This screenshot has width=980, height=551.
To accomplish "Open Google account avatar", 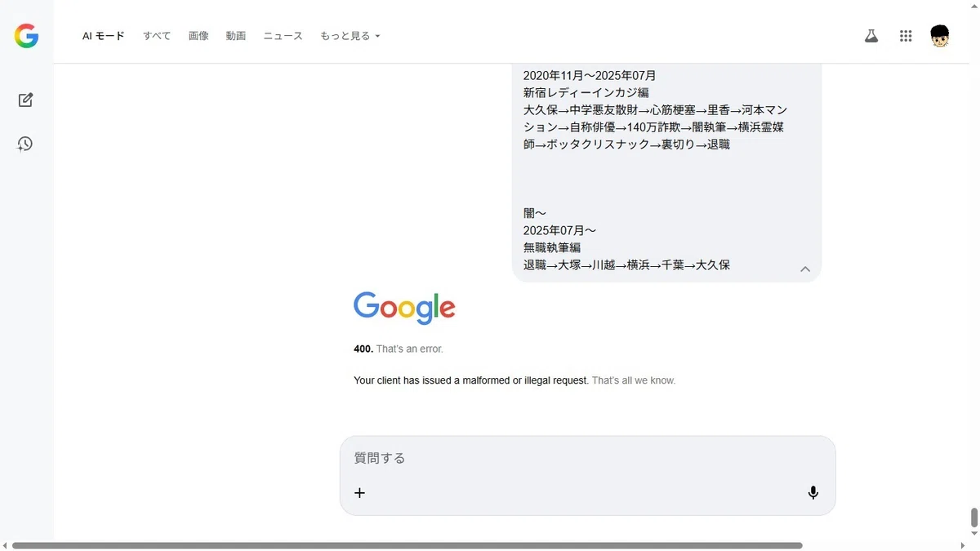I will 940,36.
